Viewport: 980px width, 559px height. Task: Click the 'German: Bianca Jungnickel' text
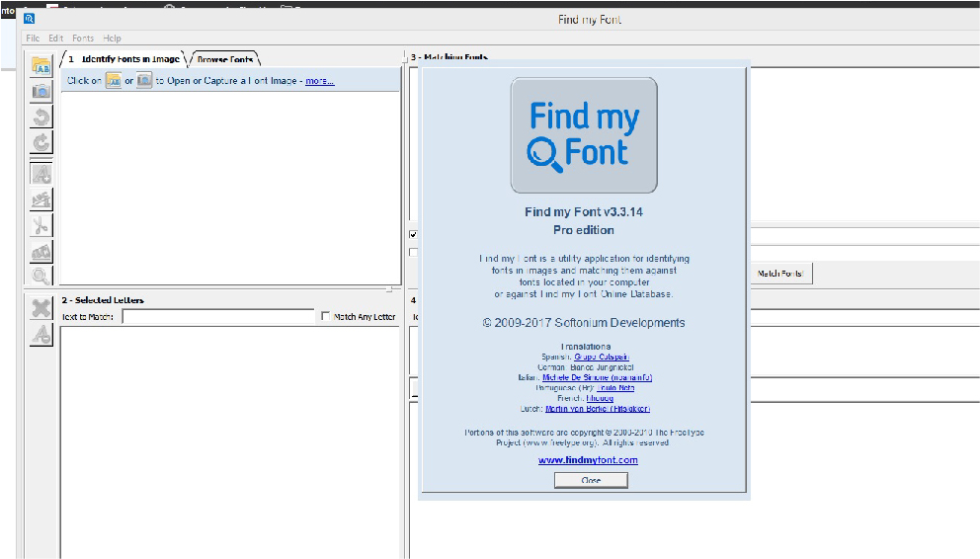tap(586, 367)
